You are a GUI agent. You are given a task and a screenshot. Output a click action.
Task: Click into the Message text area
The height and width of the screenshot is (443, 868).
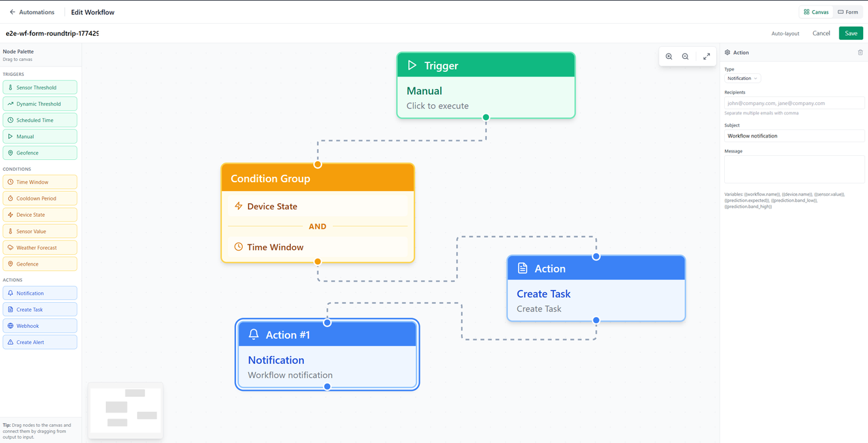[x=794, y=169]
